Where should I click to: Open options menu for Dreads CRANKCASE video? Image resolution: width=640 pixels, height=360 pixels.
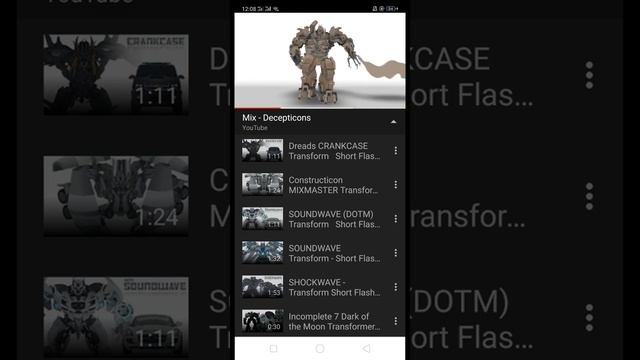tap(396, 151)
